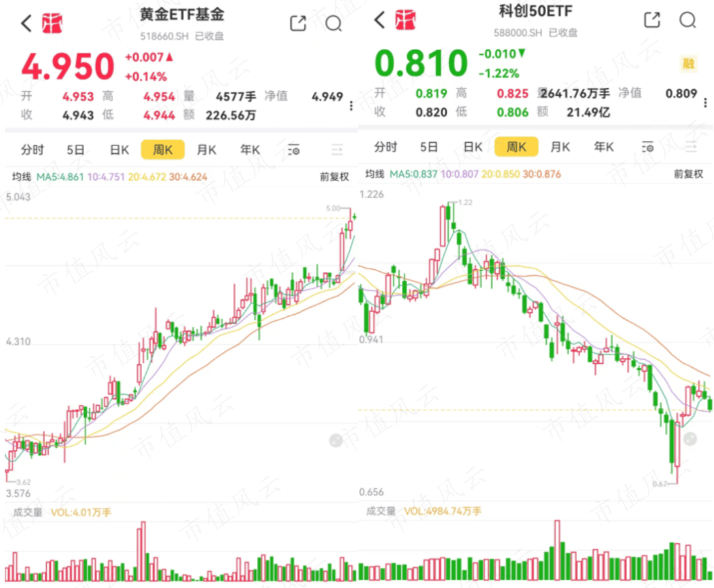Switch 黄金ETF基金 chart to 日K tab
The image size is (714, 588).
[x=119, y=150]
